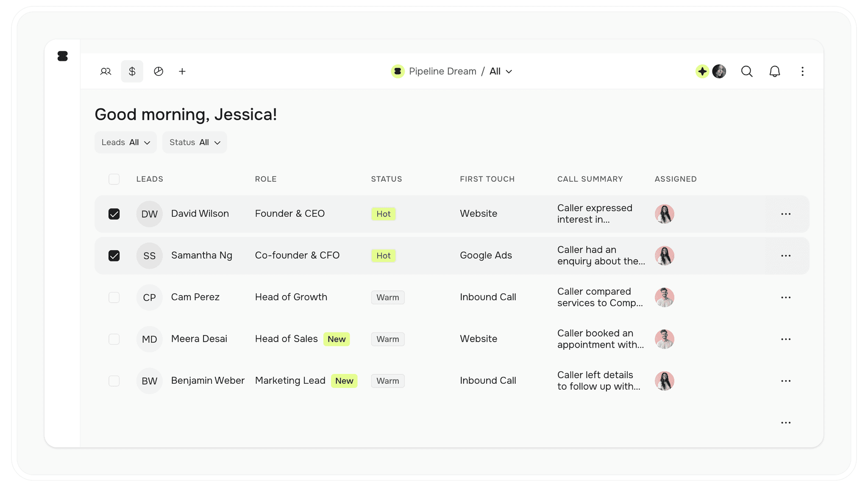Viewport: 868px width, 485px height.
Task: Open the Pipeline Dream All view dropdown
Action: click(x=501, y=71)
